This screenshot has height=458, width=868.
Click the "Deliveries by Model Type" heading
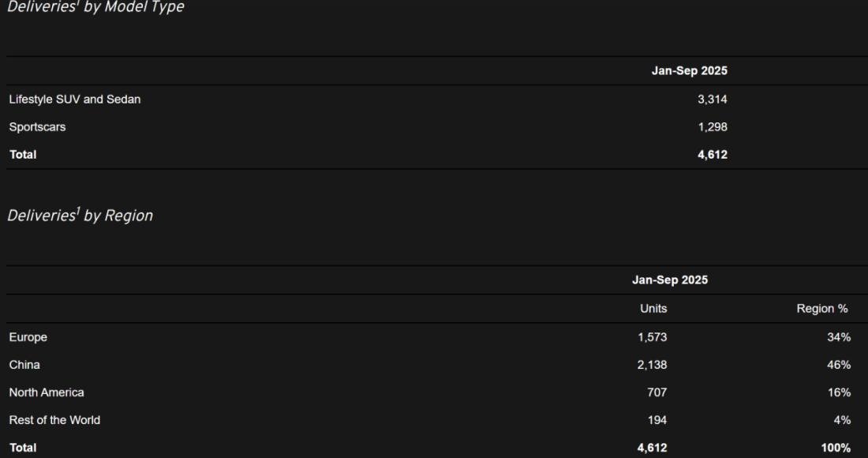coord(95,7)
